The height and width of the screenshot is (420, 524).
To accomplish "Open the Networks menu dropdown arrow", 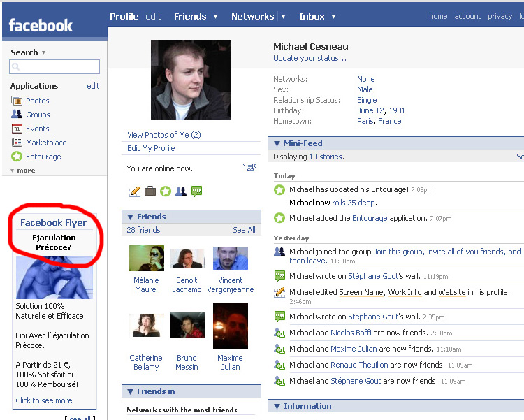I will [283, 16].
